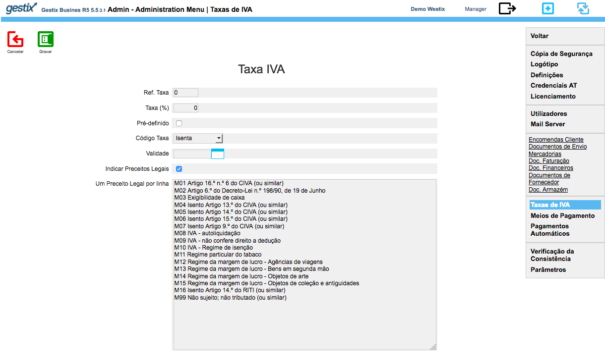Click the green Gravar save icon
Screen dimensions: 605x364
pyautogui.click(x=46, y=39)
